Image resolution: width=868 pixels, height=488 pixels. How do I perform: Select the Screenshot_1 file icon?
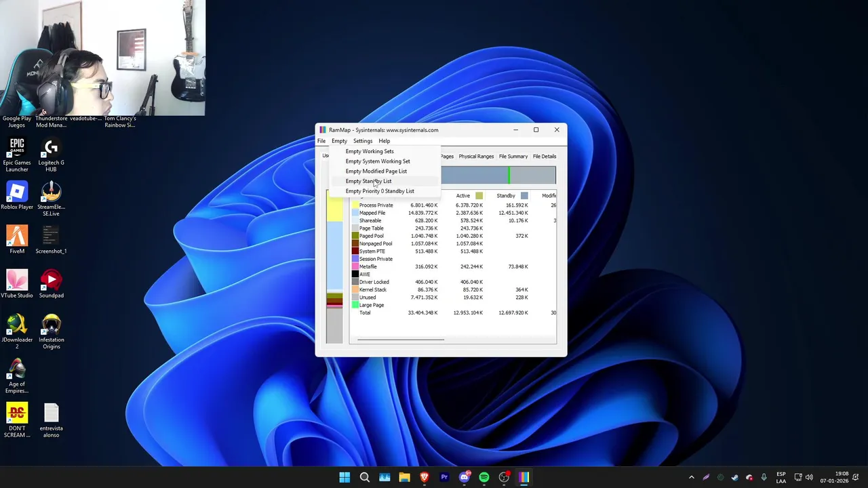coord(51,241)
